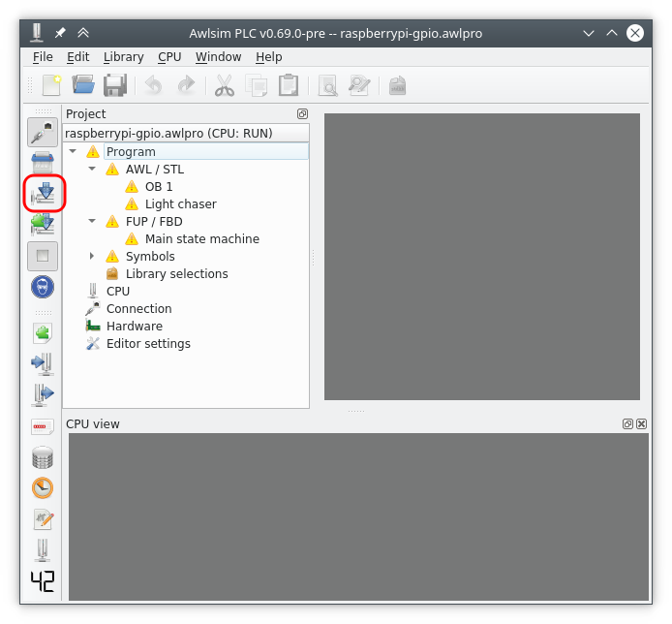The height and width of the screenshot is (624, 672).
Task: Float the Project panel
Action: (302, 113)
